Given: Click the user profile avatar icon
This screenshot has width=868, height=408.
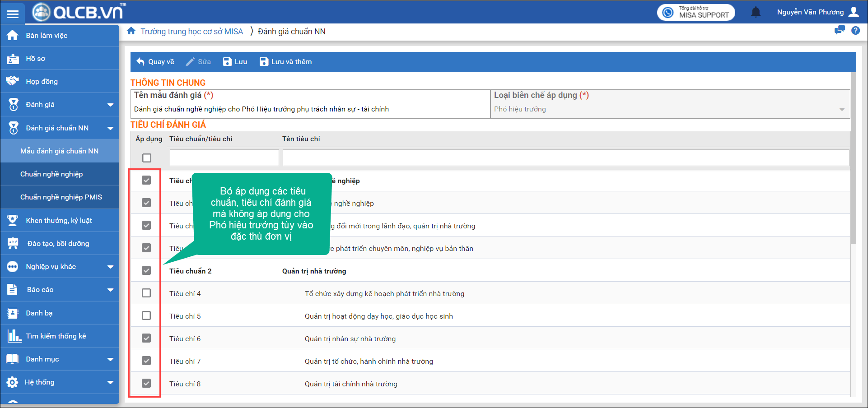Looking at the screenshot, I should (x=854, y=12).
